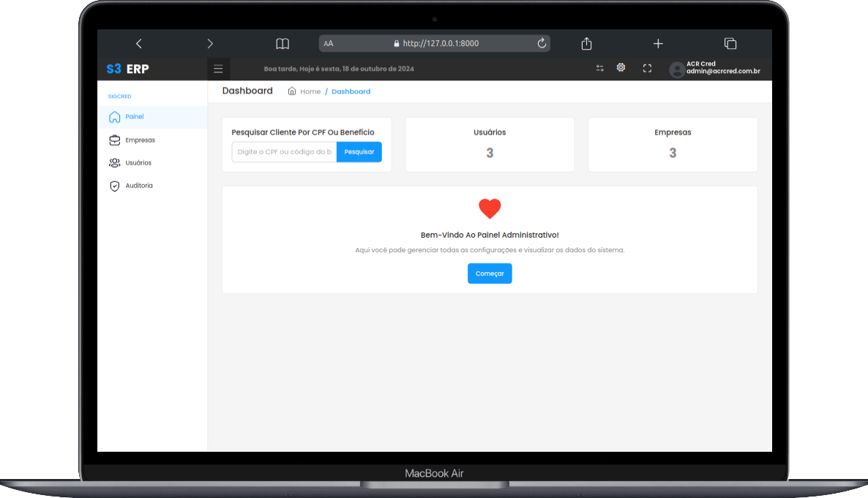The width and height of the screenshot is (868, 498).
Task: Open Auditoria in the sidebar
Action: [x=152, y=185]
